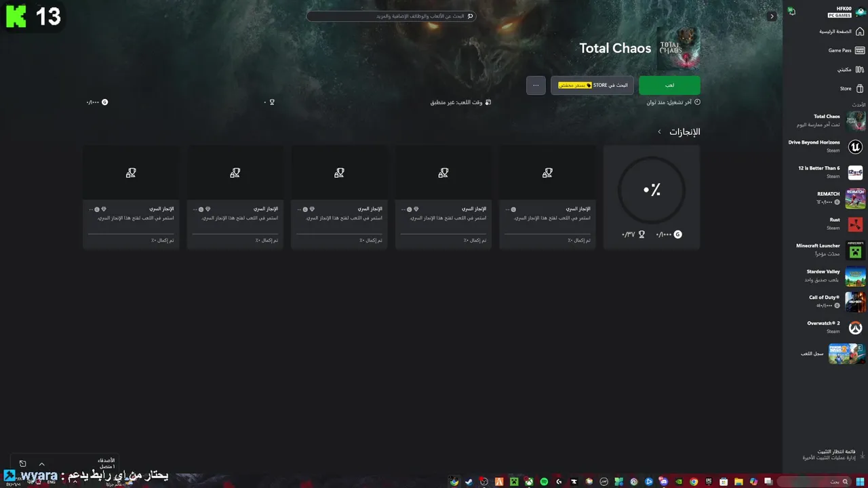Expand the friends (الأصدقاء) panel with the up chevron
868x488 pixels.
(x=41, y=464)
